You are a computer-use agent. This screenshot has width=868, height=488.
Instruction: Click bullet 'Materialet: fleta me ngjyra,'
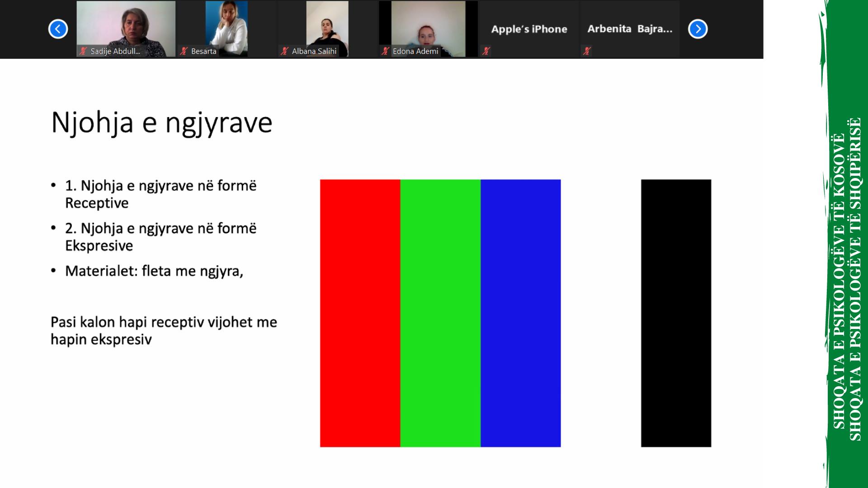[x=154, y=271]
